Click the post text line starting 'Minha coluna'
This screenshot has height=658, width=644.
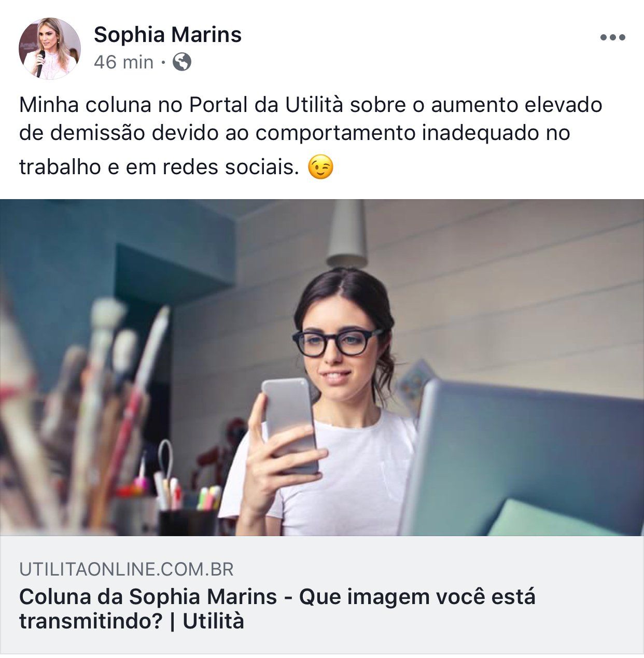click(x=311, y=105)
